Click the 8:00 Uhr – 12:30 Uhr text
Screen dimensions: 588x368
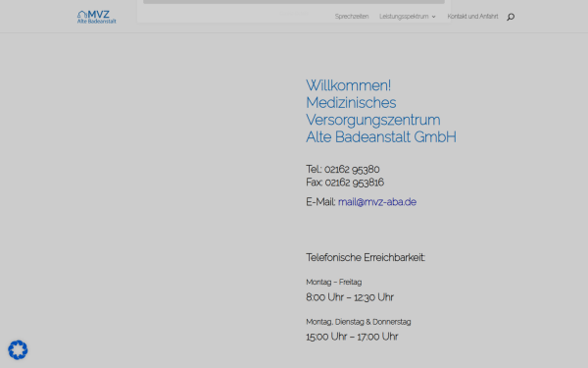click(x=350, y=297)
